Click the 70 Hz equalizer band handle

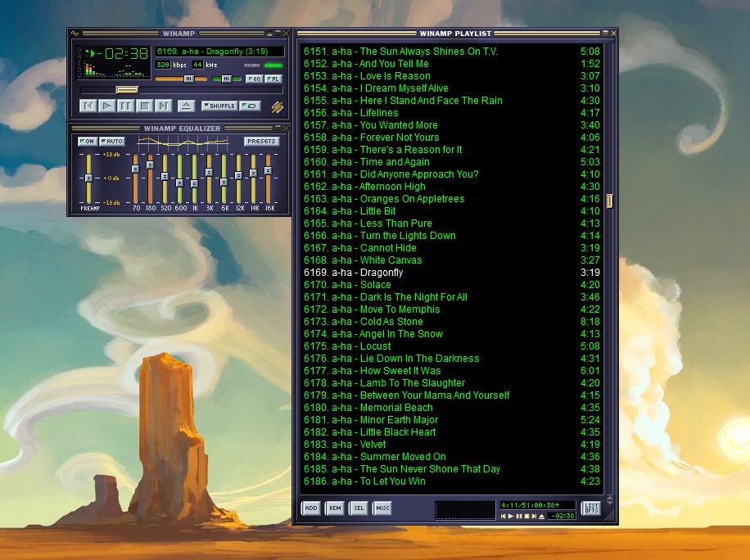coord(135,169)
